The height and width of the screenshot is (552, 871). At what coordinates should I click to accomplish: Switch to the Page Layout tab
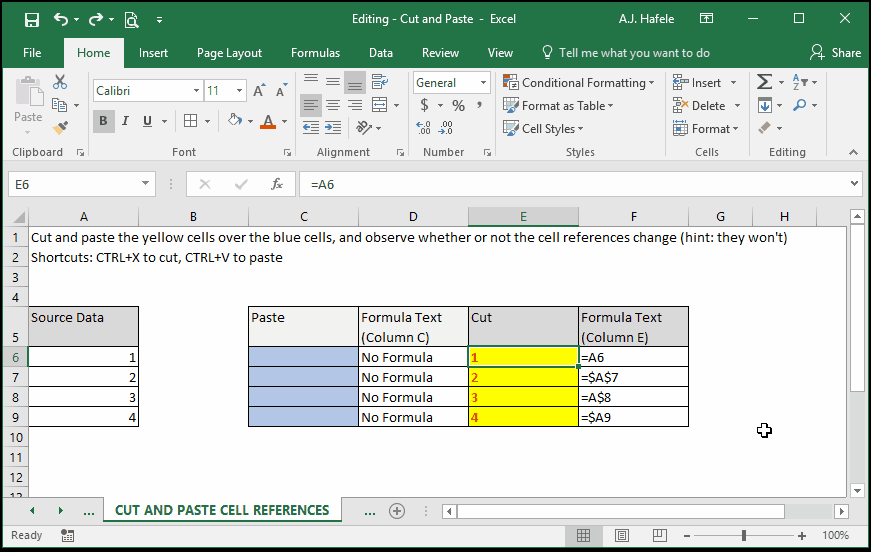(x=229, y=53)
